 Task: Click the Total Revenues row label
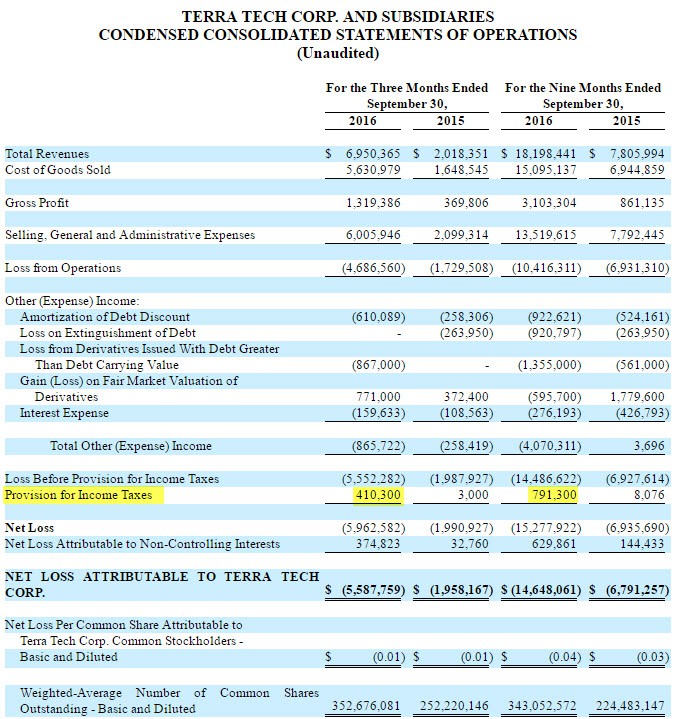[47, 154]
